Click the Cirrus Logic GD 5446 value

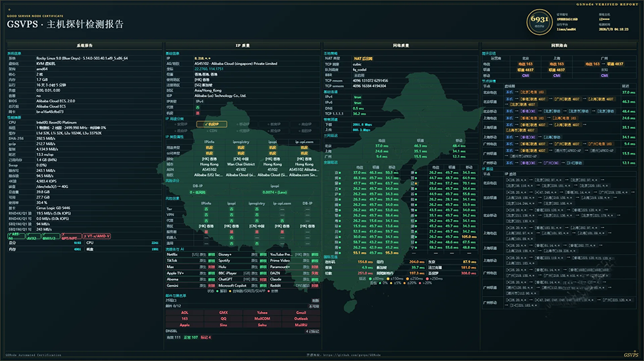[53, 208]
